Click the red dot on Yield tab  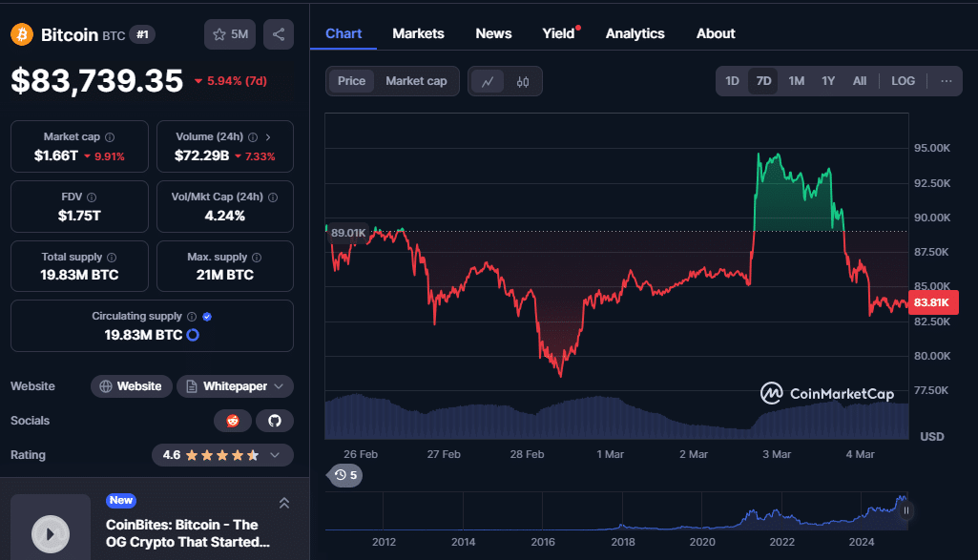578,28
